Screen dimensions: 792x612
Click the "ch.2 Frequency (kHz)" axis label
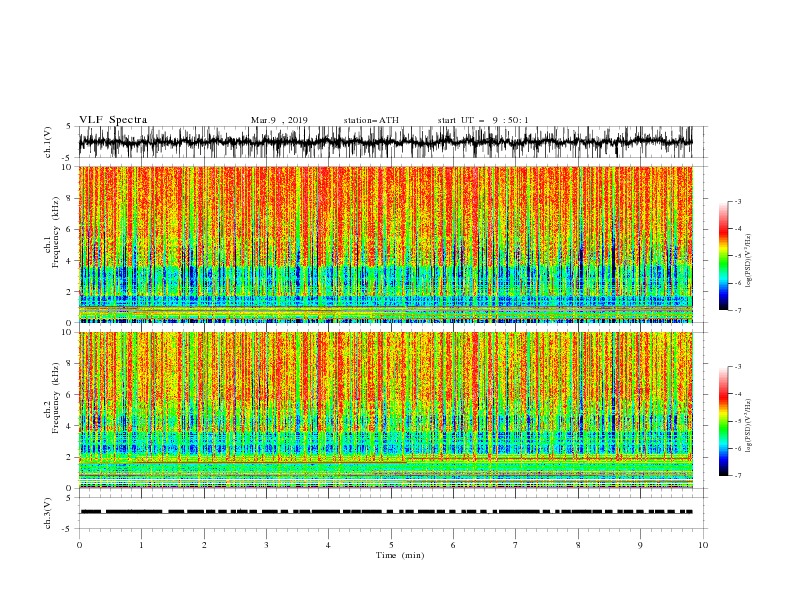[x=51, y=398]
